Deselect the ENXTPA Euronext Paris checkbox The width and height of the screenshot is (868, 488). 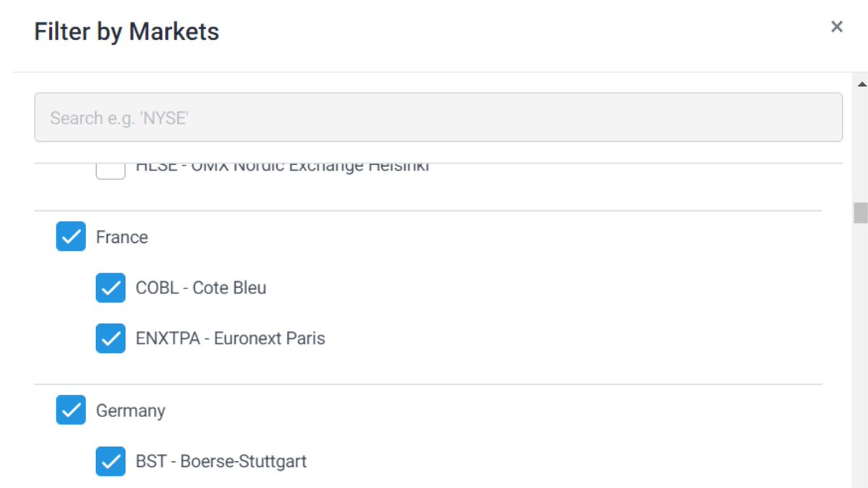coord(111,338)
